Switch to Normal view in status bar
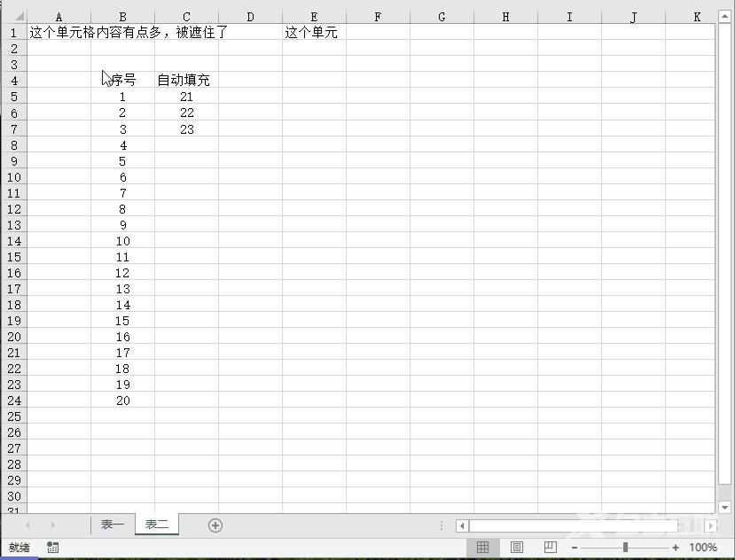Screen dimensions: 735x560 [x=483, y=547]
